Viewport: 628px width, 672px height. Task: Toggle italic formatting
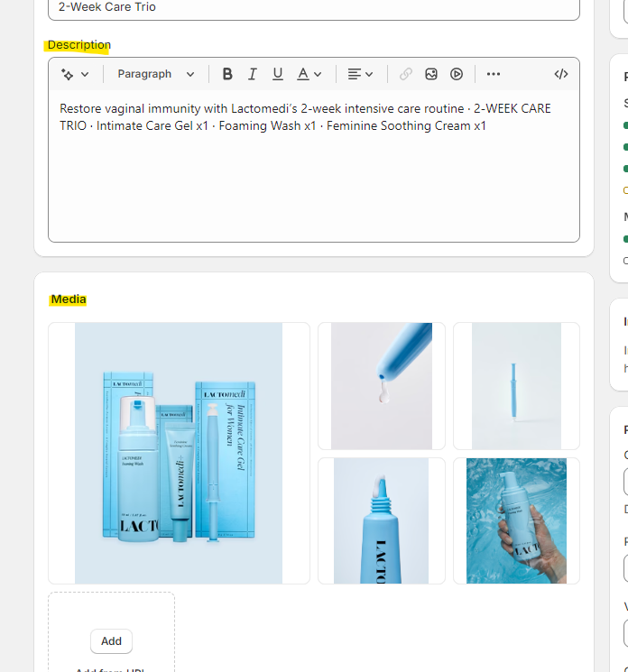click(x=253, y=74)
